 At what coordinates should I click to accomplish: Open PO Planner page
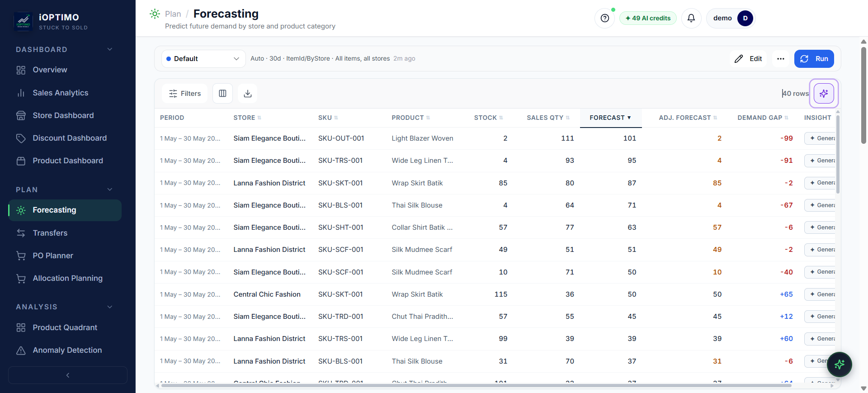coord(65,256)
